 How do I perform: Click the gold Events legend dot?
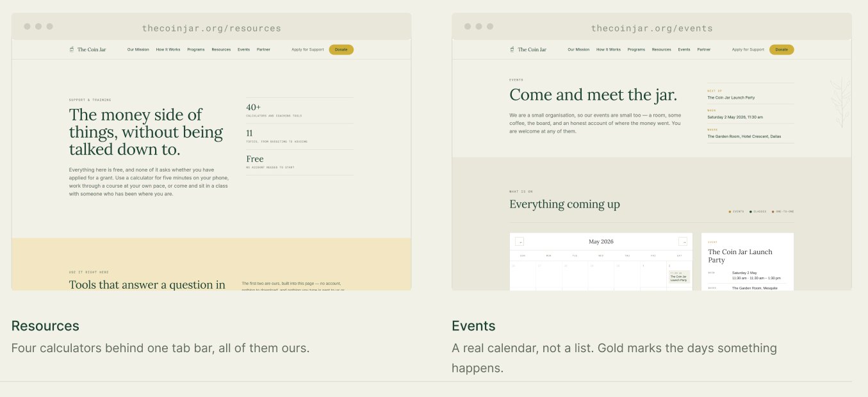click(730, 211)
